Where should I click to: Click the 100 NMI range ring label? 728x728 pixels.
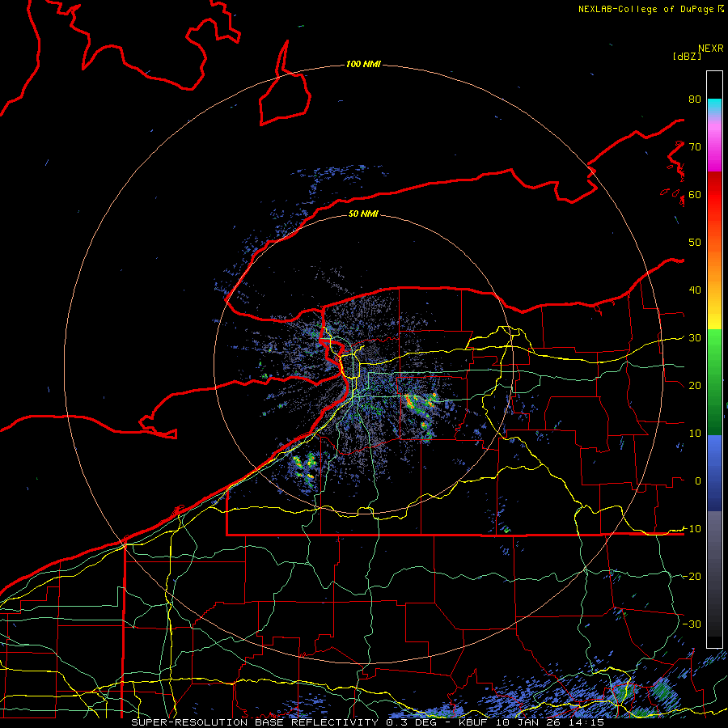coord(363,64)
